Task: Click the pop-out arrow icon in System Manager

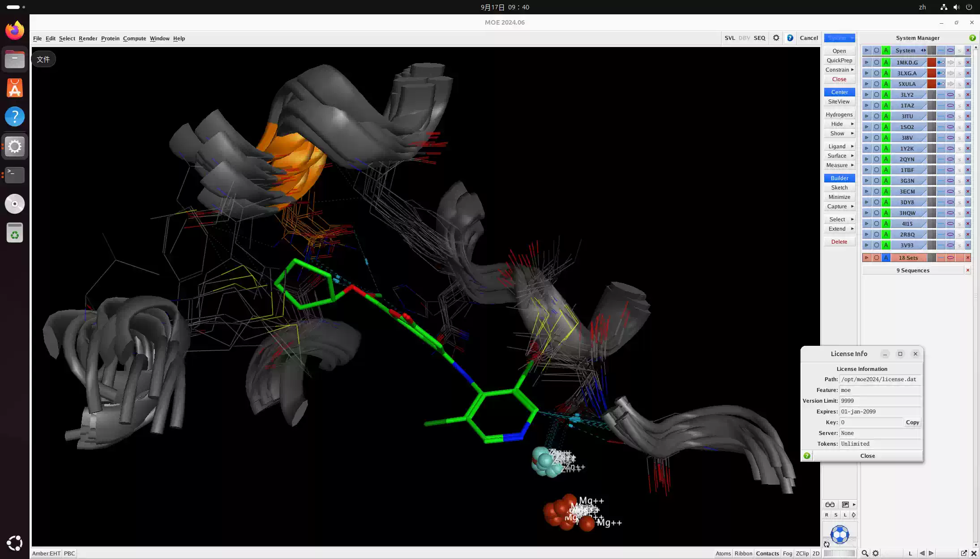Action: [963, 553]
